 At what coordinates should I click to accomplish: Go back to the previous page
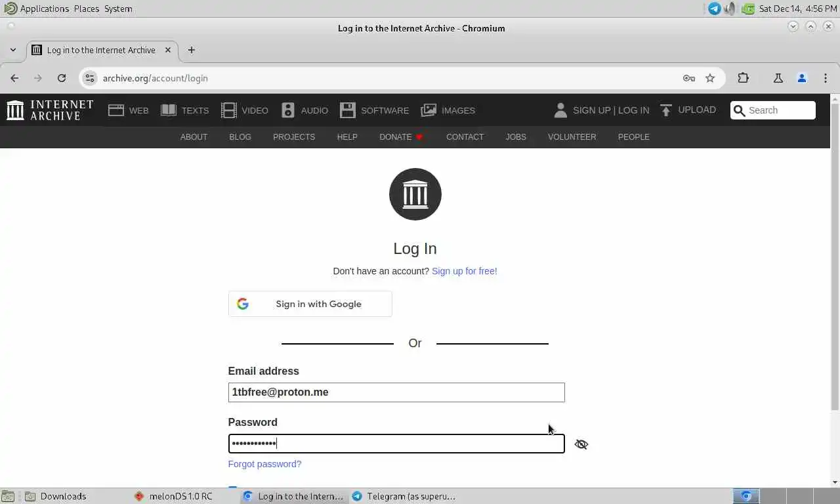[x=14, y=78]
